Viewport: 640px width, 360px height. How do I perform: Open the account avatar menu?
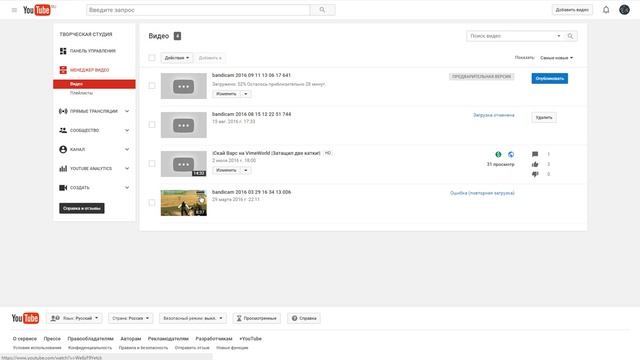tap(624, 10)
